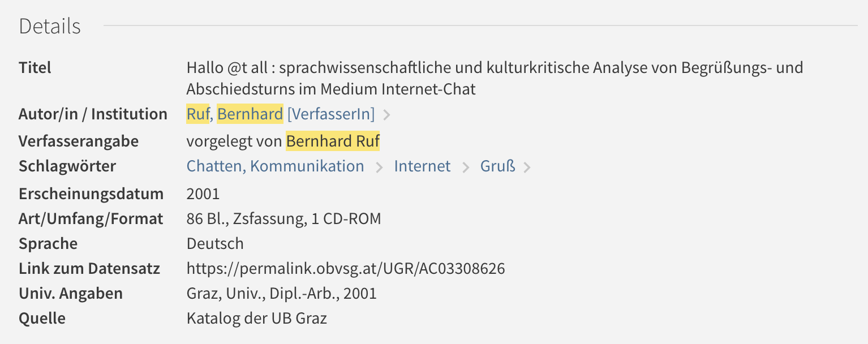Expand the chevron after [VerfasserIn]
The height and width of the screenshot is (344, 868).
pyautogui.click(x=387, y=115)
